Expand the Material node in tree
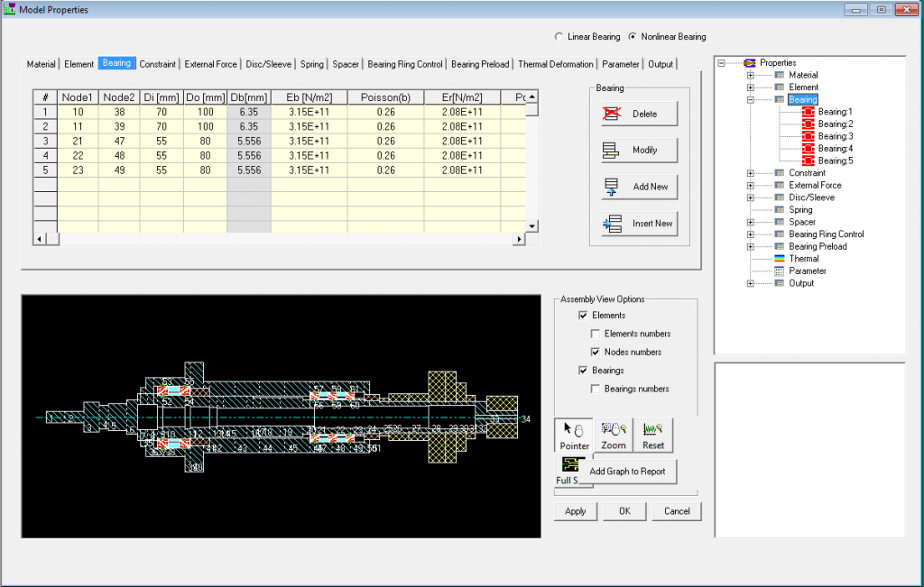Image resolution: width=924 pixels, height=587 pixels. (750, 75)
